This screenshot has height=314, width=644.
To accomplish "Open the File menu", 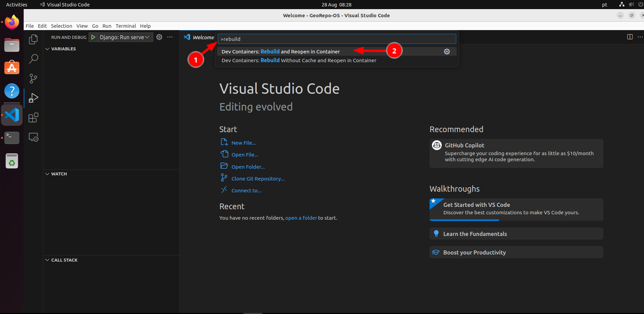I will 30,26.
